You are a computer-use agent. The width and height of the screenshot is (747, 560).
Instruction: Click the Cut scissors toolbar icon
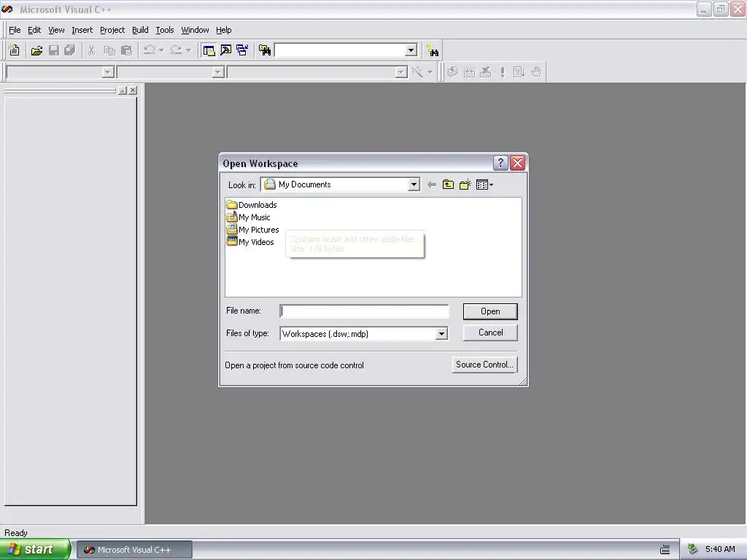91,50
